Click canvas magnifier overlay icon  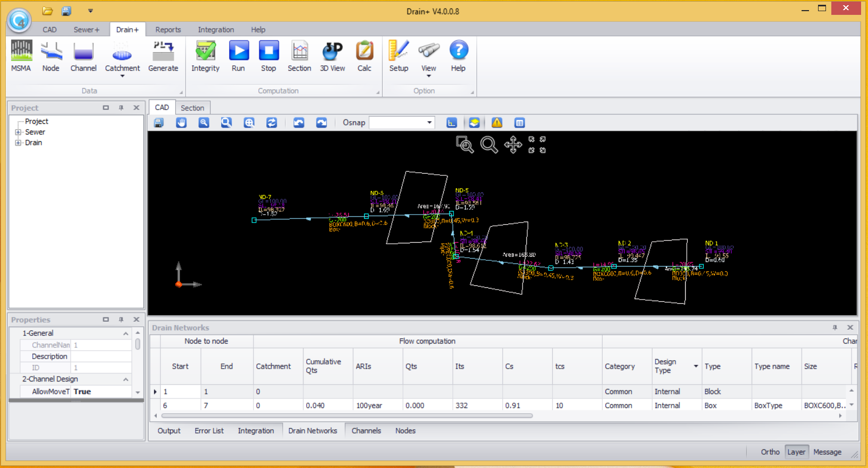pos(489,144)
